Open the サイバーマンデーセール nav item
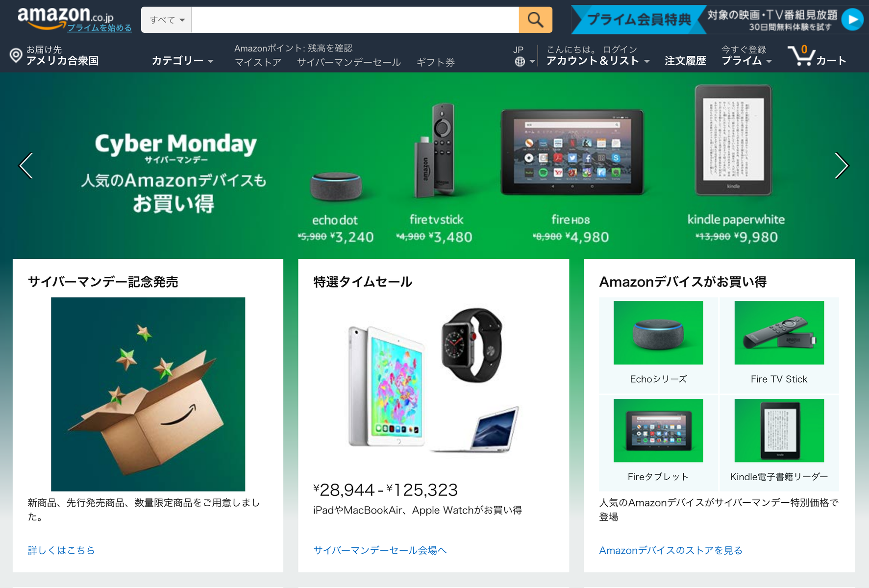This screenshot has height=588, width=869. [349, 62]
